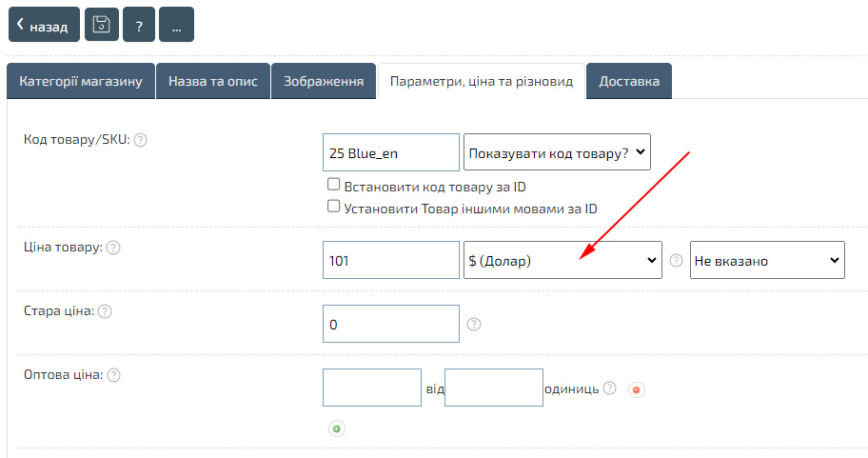Click help icon next to Оптова ціна label
868x458 pixels.
pos(113,375)
